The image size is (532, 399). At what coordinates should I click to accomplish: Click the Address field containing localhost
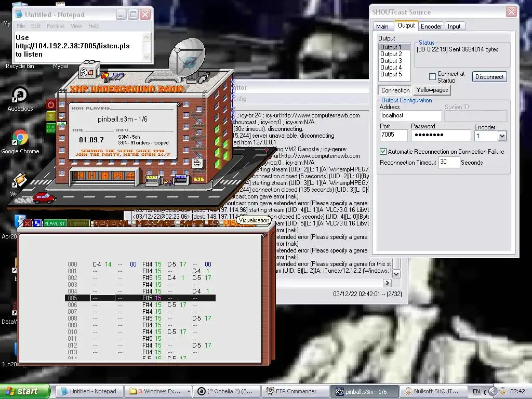pos(410,116)
